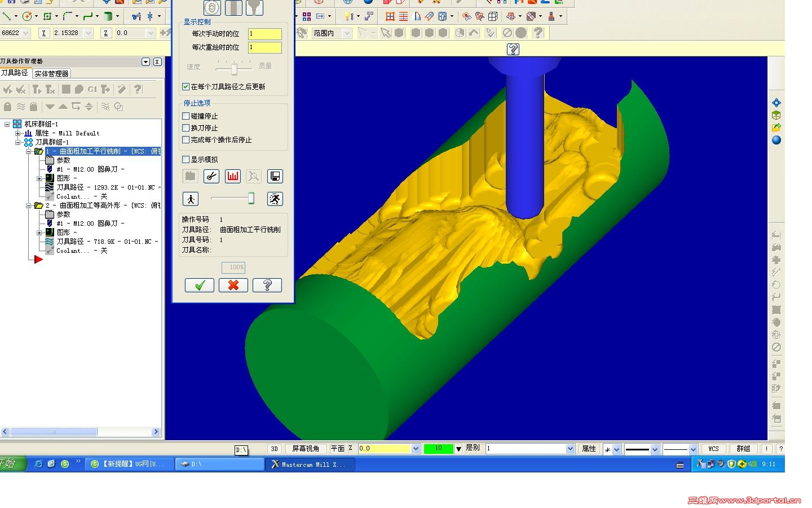The image size is (812, 508).
Task: Collapse operation 2 曲面粗加工等高外形 node
Action: click(29, 205)
